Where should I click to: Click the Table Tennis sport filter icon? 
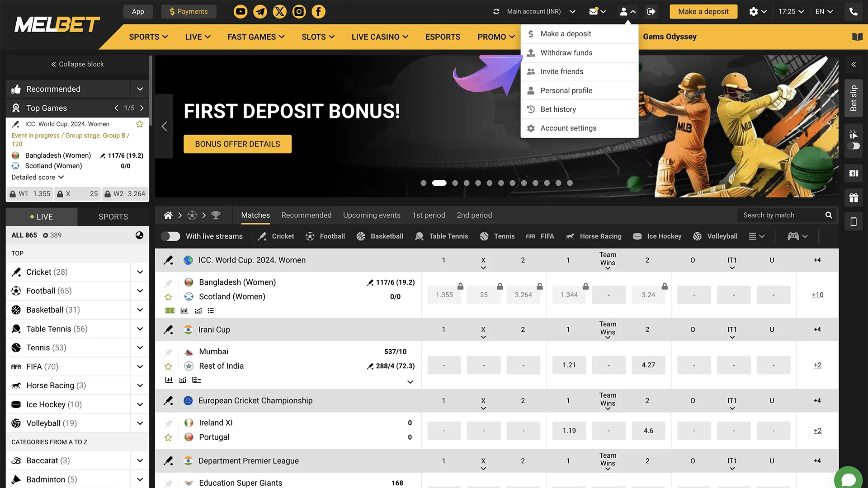pos(420,236)
